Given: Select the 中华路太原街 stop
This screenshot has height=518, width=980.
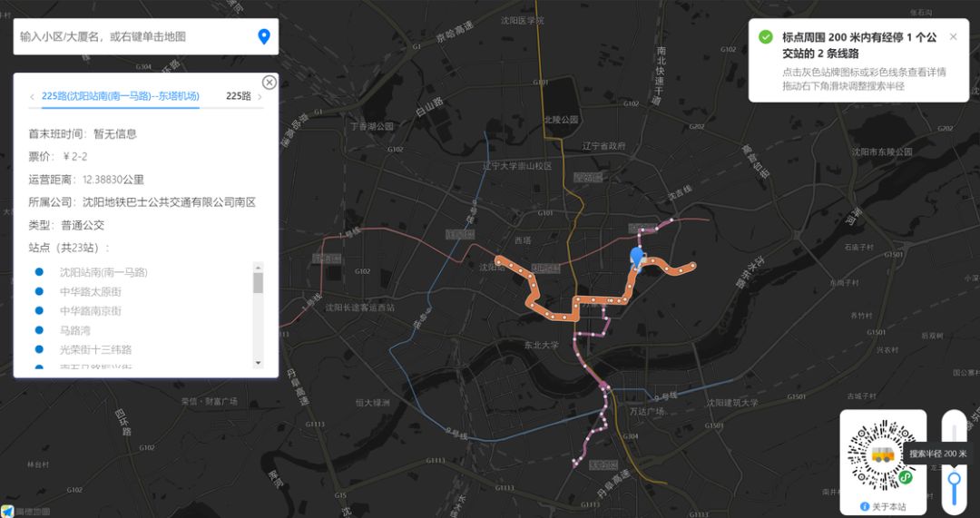Looking at the screenshot, I should tap(91, 291).
